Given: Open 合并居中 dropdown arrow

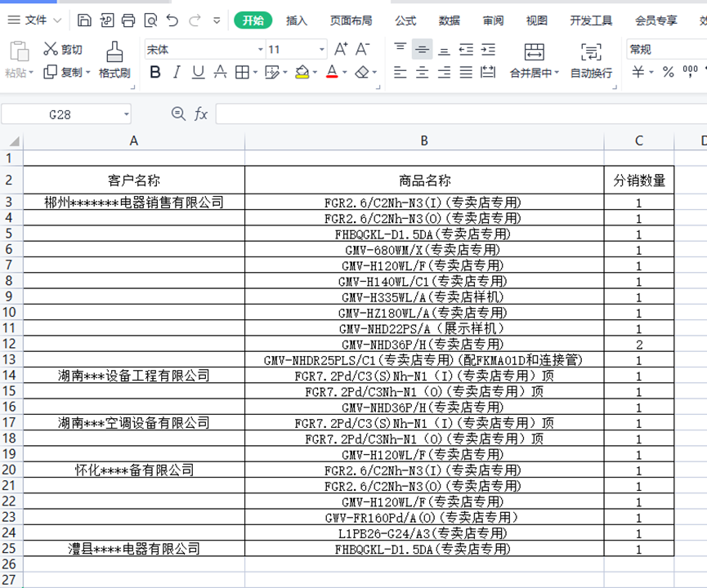Looking at the screenshot, I should click(x=557, y=73).
